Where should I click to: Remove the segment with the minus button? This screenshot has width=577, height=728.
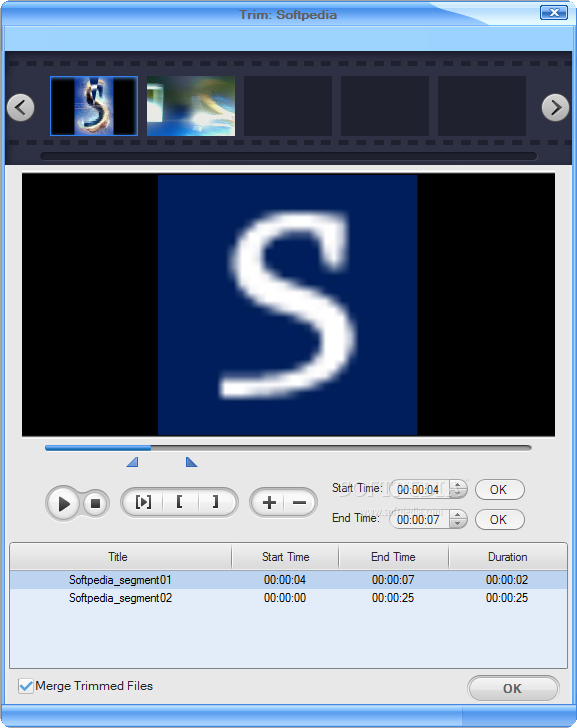(x=299, y=502)
